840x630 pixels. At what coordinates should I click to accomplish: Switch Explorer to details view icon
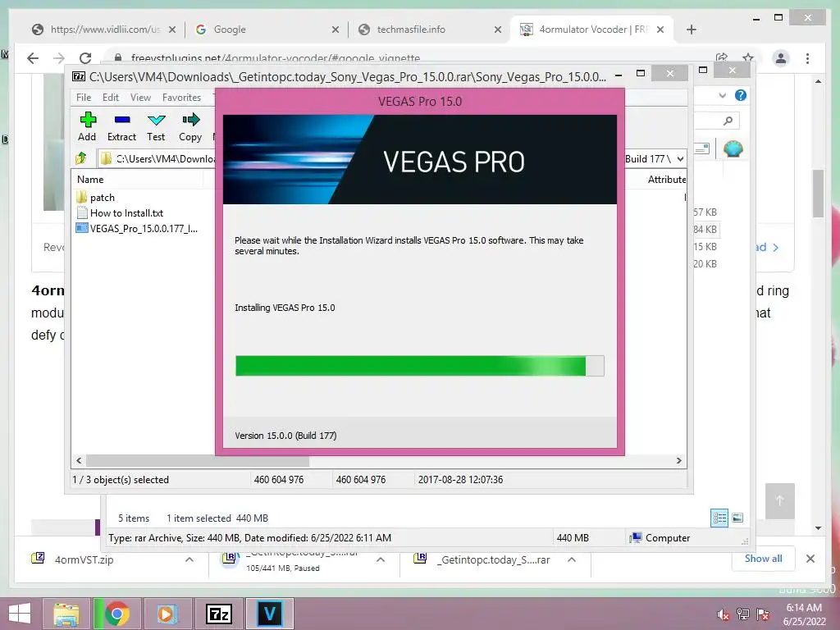coord(719,518)
